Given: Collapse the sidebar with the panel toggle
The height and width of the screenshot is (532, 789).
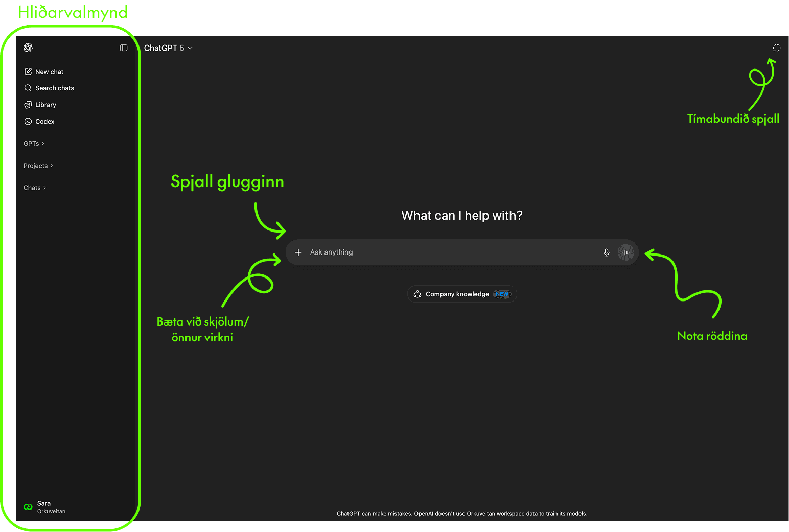Looking at the screenshot, I should point(124,48).
